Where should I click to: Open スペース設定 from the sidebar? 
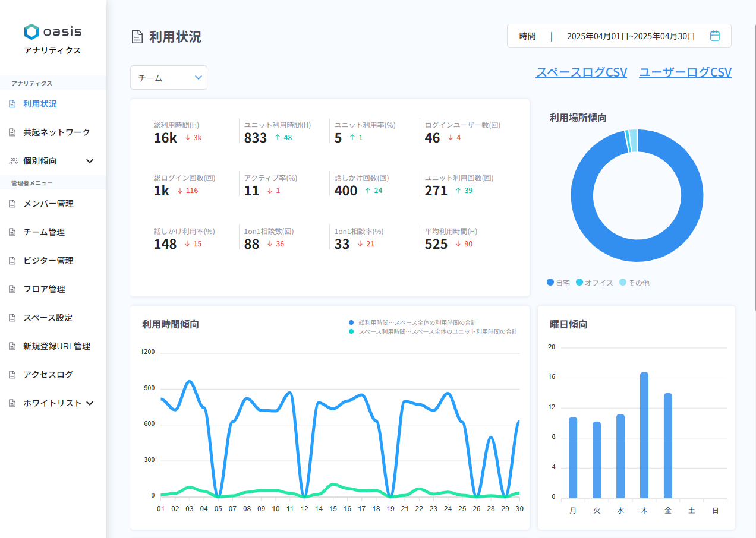(x=48, y=318)
